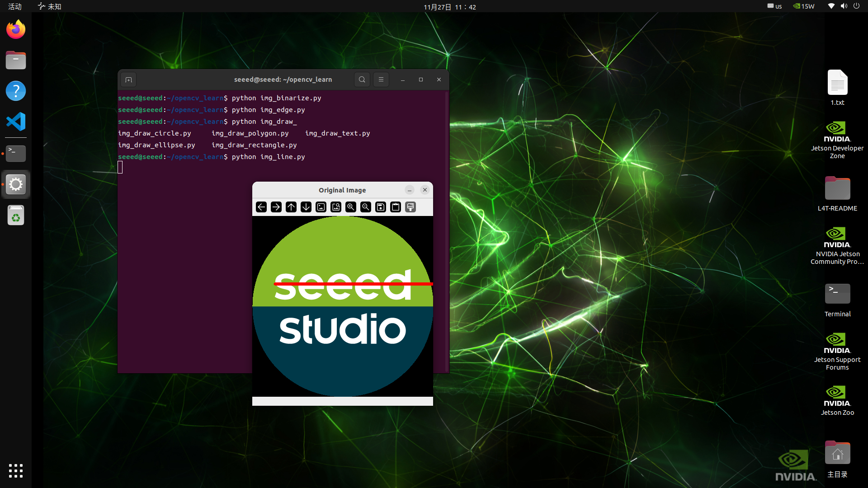Open the terminal search tool
The image size is (868, 488).
[362, 80]
